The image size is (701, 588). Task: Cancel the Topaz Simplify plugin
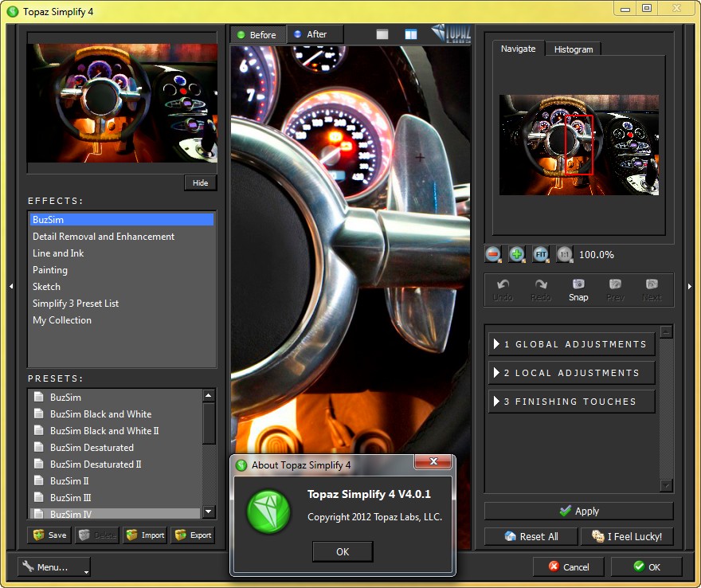point(569,567)
